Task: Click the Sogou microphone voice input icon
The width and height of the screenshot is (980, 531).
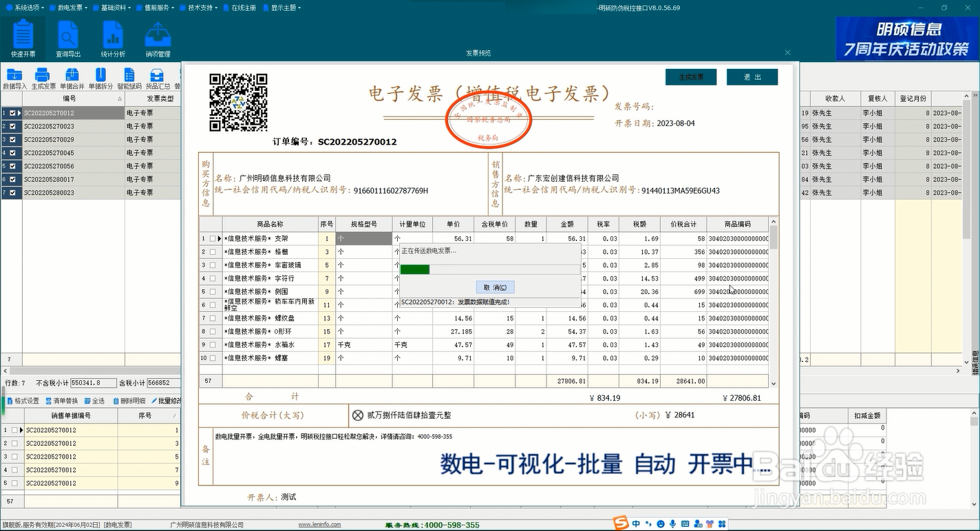Action: tap(672, 524)
